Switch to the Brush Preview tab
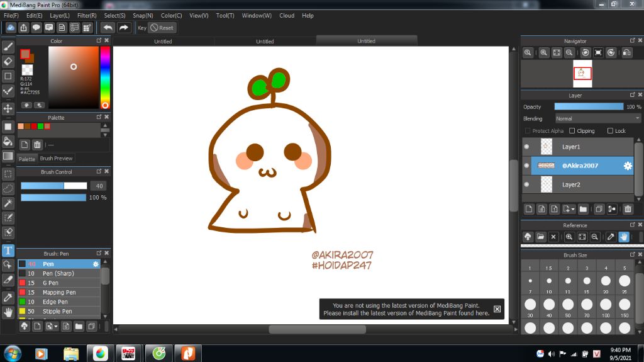 tap(56, 159)
